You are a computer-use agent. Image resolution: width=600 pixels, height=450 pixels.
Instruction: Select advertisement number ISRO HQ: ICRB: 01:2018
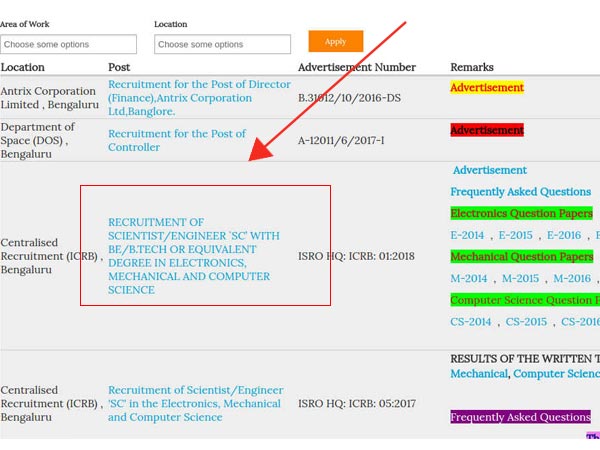[x=356, y=256]
